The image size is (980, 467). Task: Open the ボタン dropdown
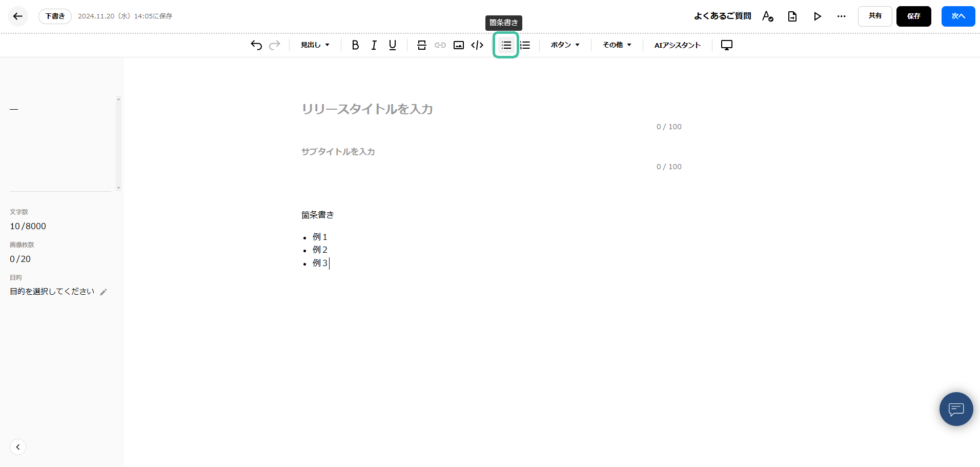(x=565, y=45)
